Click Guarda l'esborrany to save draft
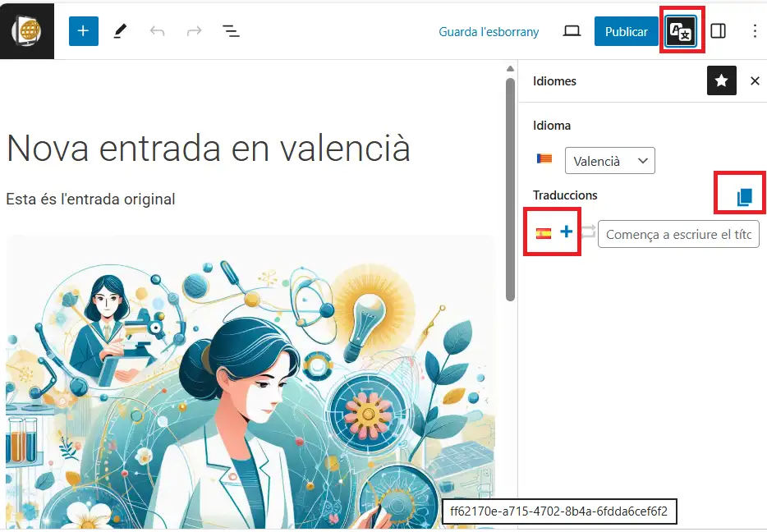767x532 pixels. pos(489,32)
